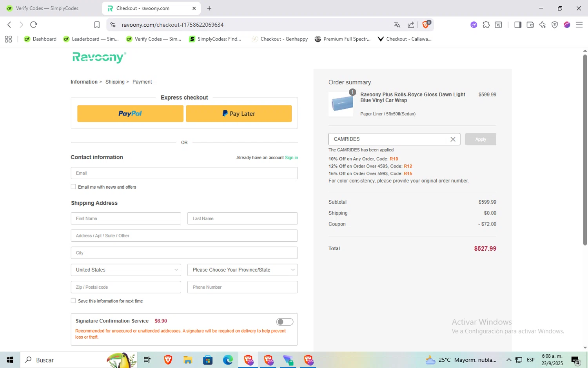
Task: Open the extensions puzzle icon
Action: pos(486,25)
